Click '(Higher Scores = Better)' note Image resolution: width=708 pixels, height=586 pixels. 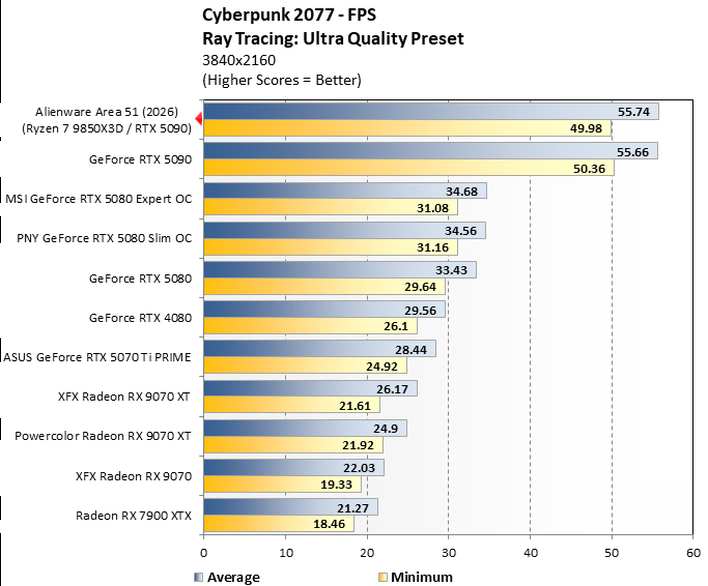pyautogui.click(x=282, y=80)
